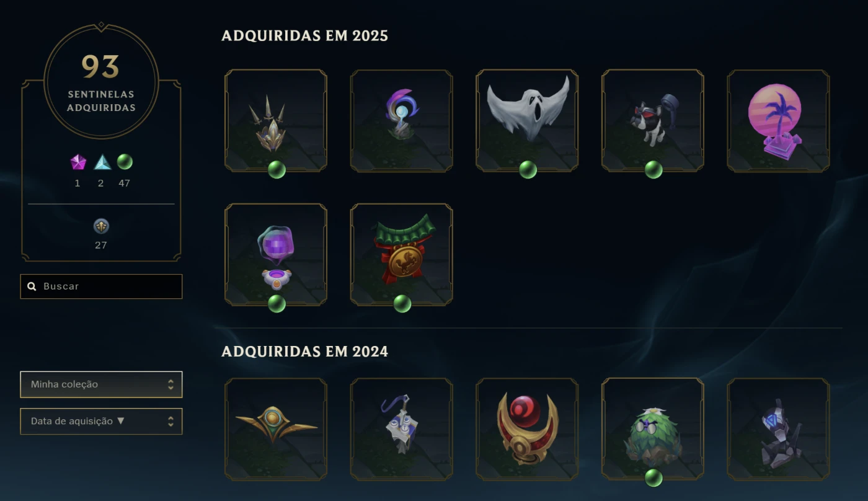Select the red orb crescent ward skin
Image resolution: width=868 pixels, height=501 pixels.
[527, 429]
